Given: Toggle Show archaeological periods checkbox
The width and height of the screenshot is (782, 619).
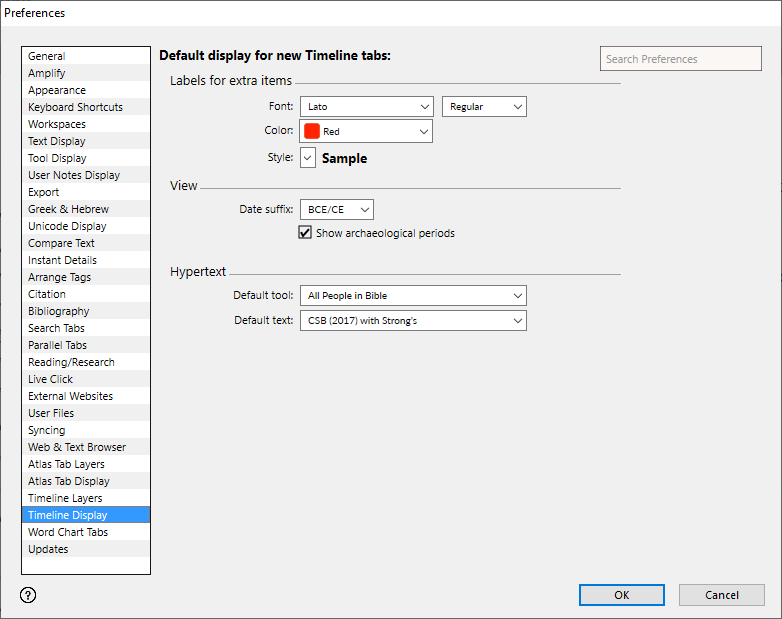Looking at the screenshot, I should 306,233.
